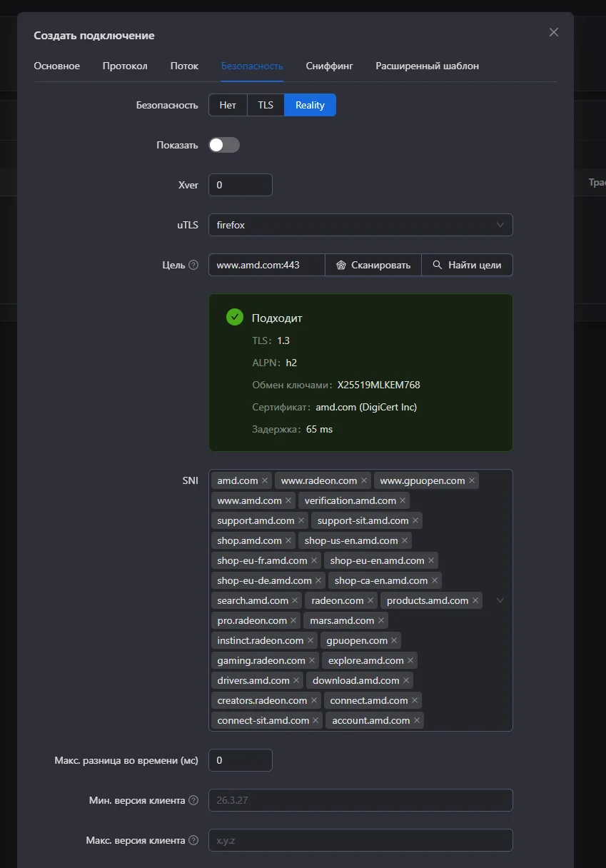Image resolution: width=606 pixels, height=868 pixels.
Task: Show help for Макс. версия клиента
Action: coord(193,841)
